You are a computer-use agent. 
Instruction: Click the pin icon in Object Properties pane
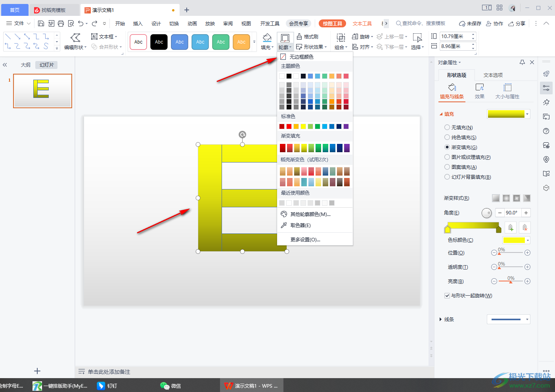tap(522, 62)
